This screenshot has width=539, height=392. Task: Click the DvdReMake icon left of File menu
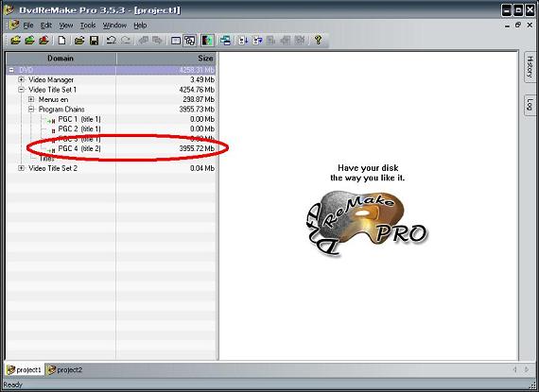[x=14, y=25]
